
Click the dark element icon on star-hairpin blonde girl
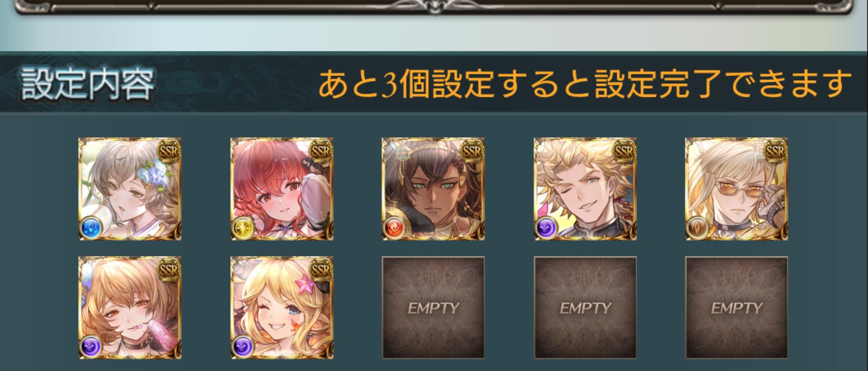tap(242, 347)
